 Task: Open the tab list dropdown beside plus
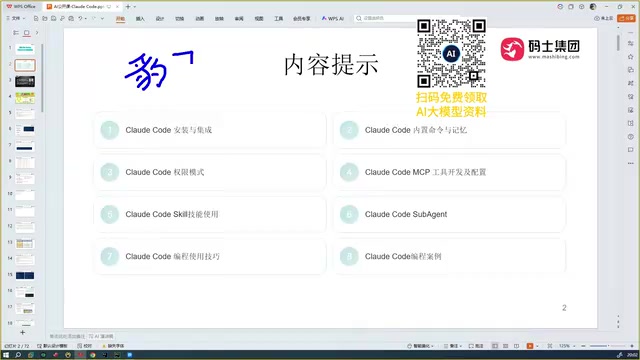(135, 7)
